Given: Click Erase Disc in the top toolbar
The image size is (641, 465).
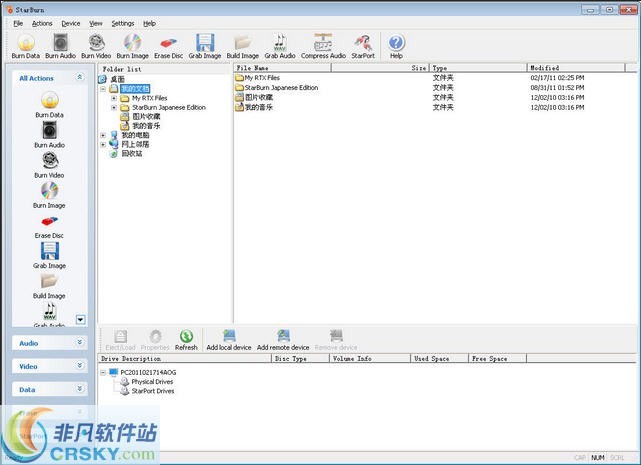Looking at the screenshot, I should coord(168,47).
